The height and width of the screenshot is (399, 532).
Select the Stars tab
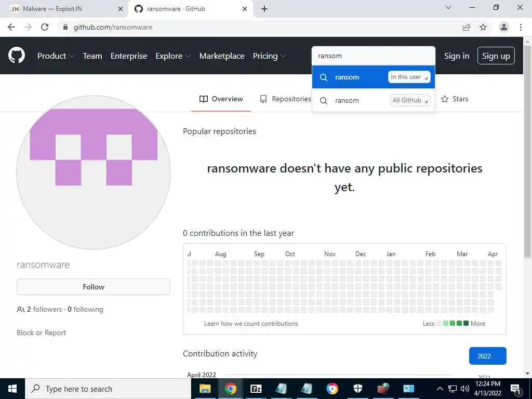[454, 99]
